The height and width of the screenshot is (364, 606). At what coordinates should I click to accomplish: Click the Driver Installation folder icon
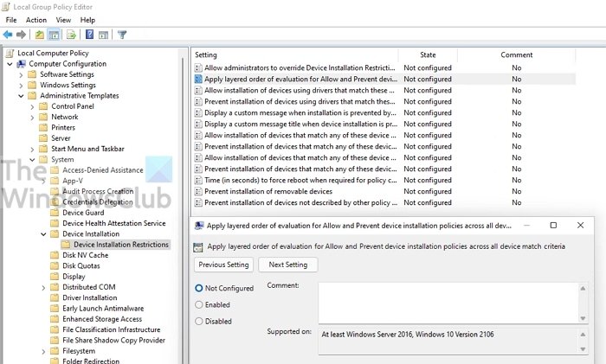pyautogui.click(x=55, y=297)
